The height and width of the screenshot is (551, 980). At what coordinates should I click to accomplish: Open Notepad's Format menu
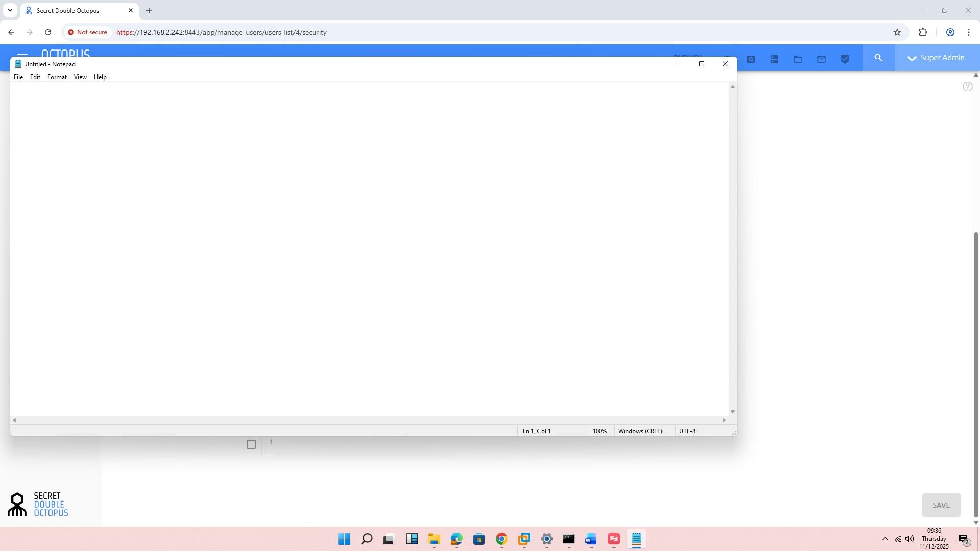pos(57,77)
